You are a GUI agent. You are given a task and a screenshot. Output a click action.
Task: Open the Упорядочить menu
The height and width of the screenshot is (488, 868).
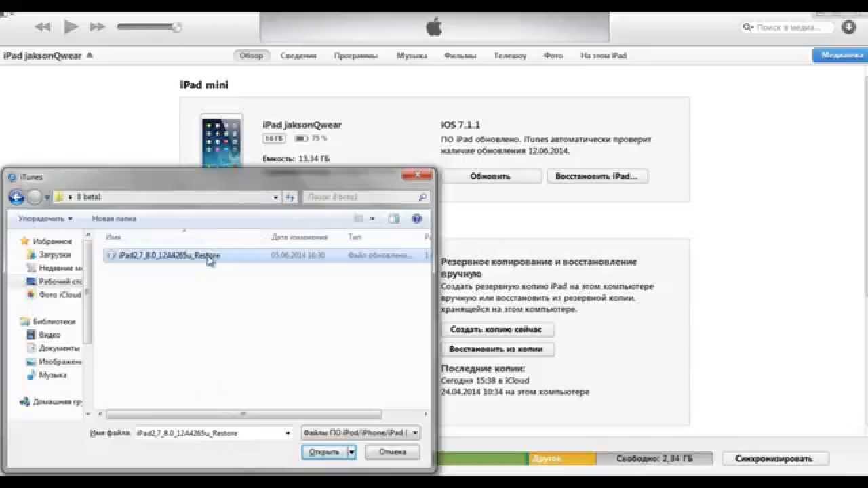[45, 219]
